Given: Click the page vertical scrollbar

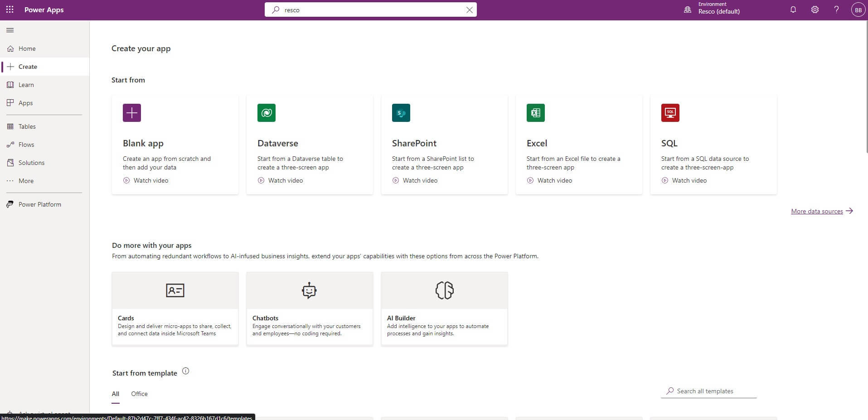Looking at the screenshot, I should coord(866,86).
